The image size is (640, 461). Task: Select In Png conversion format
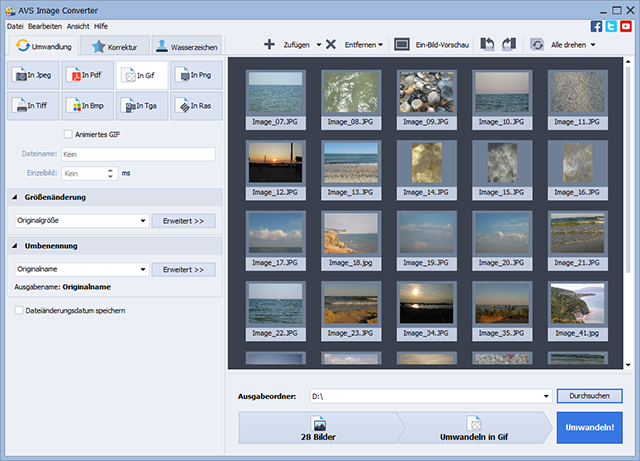pos(196,75)
